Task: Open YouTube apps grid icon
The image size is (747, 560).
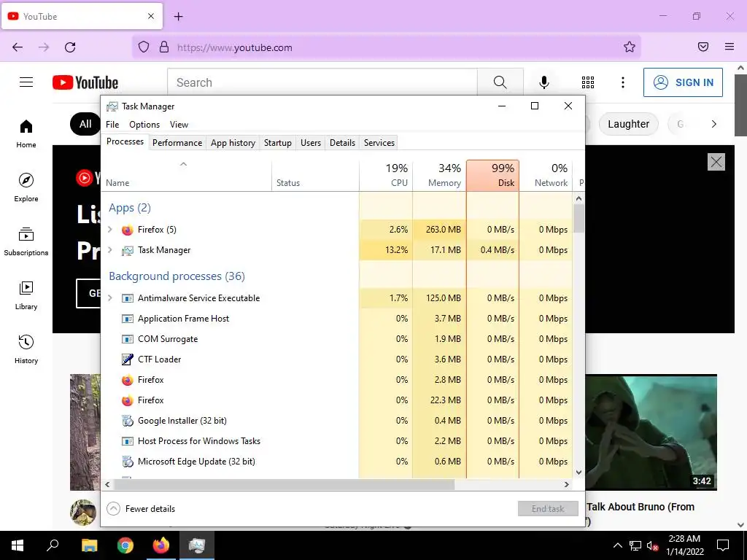Action: [588, 82]
